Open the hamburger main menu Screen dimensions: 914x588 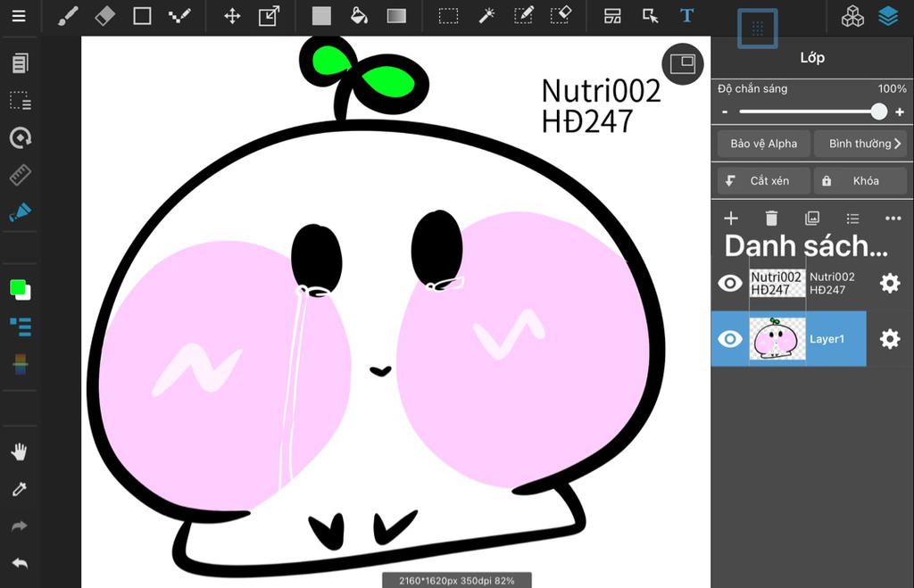pos(19,16)
